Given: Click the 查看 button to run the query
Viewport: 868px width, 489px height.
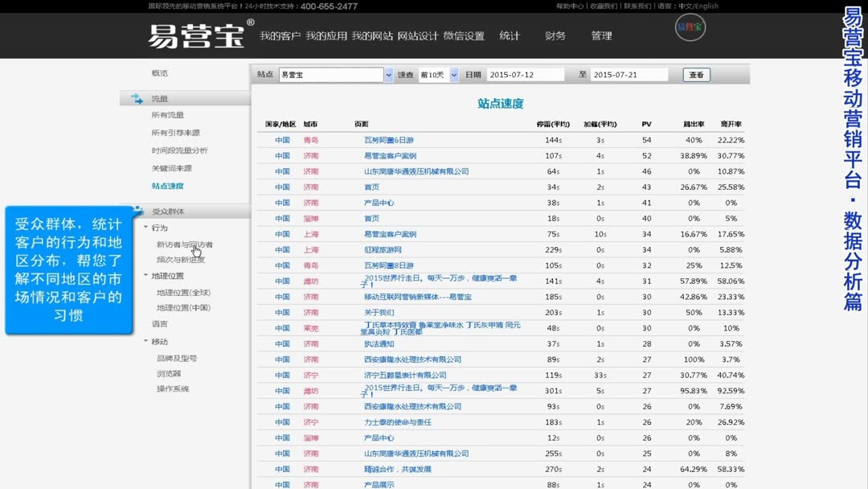Looking at the screenshot, I should [x=696, y=74].
